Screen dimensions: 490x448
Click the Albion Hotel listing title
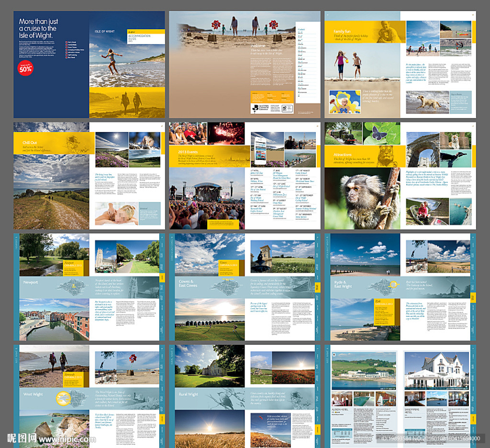tap(340, 410)
